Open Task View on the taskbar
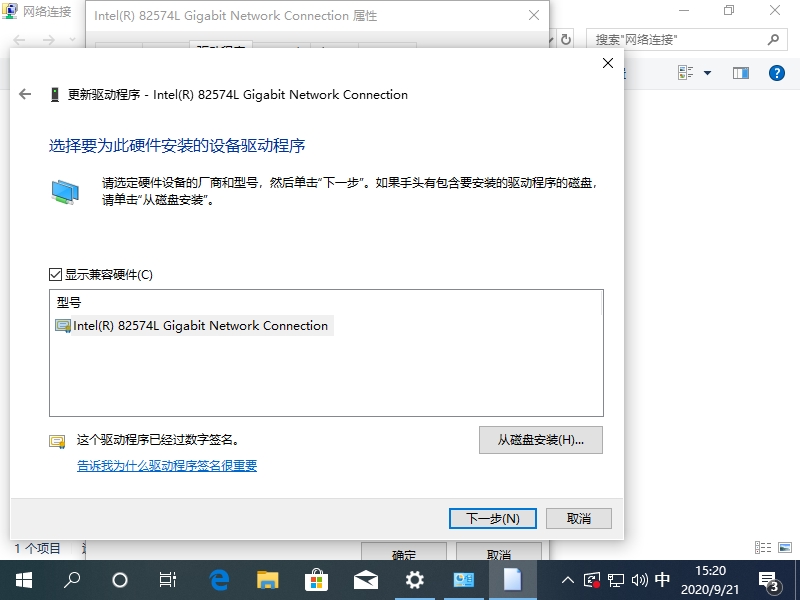Screen dimensions: 800x600 tap(167, 580)
